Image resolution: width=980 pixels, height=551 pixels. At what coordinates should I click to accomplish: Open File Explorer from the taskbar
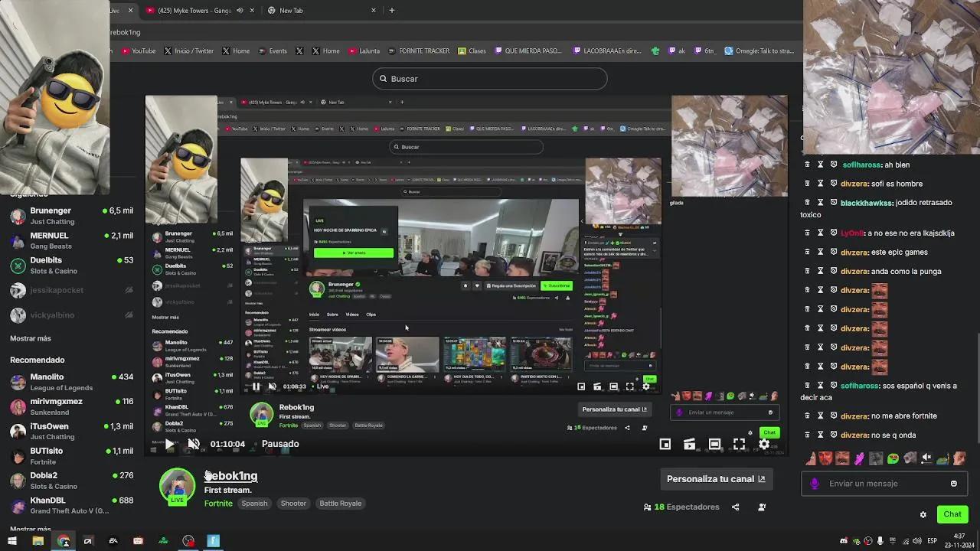pyautogui.click(x=38, y=541)
